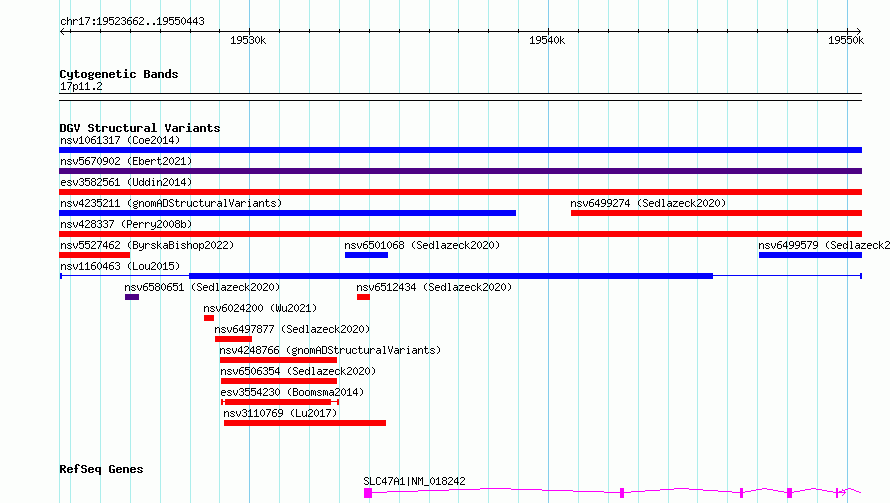Click the nsv3110769 (Lu2017) label
890x503 pixels.
coord(280,413)
